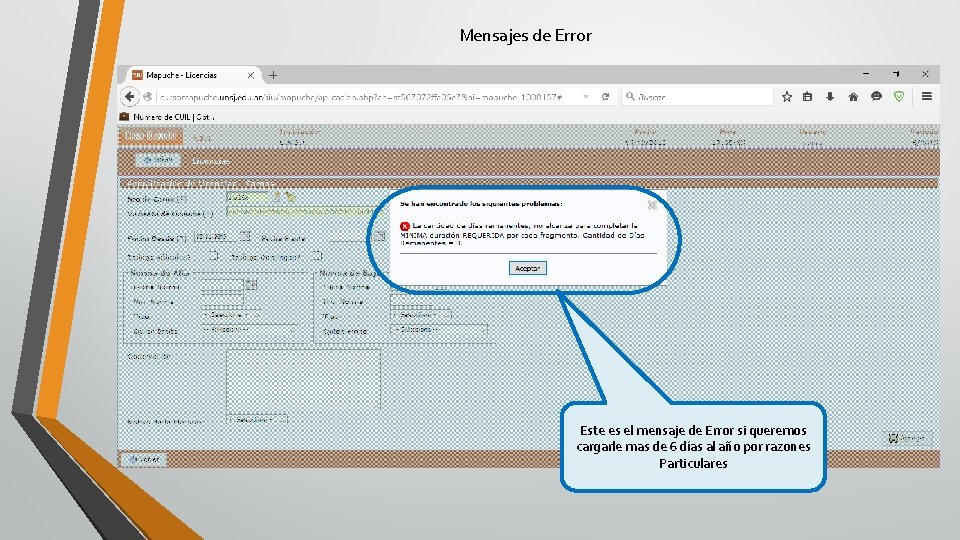Open Quien Emite dropdown in Norma de Baja
960x540 pixels.
438,329
